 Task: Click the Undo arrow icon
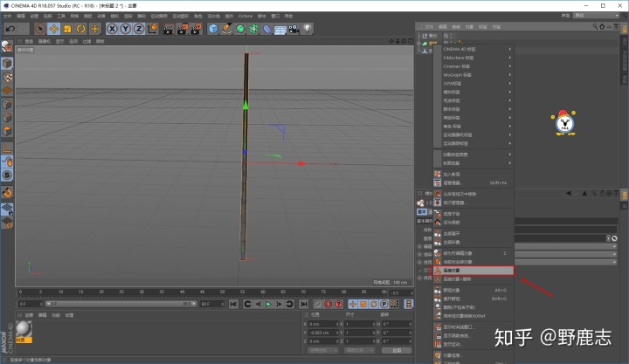point(10,29)
